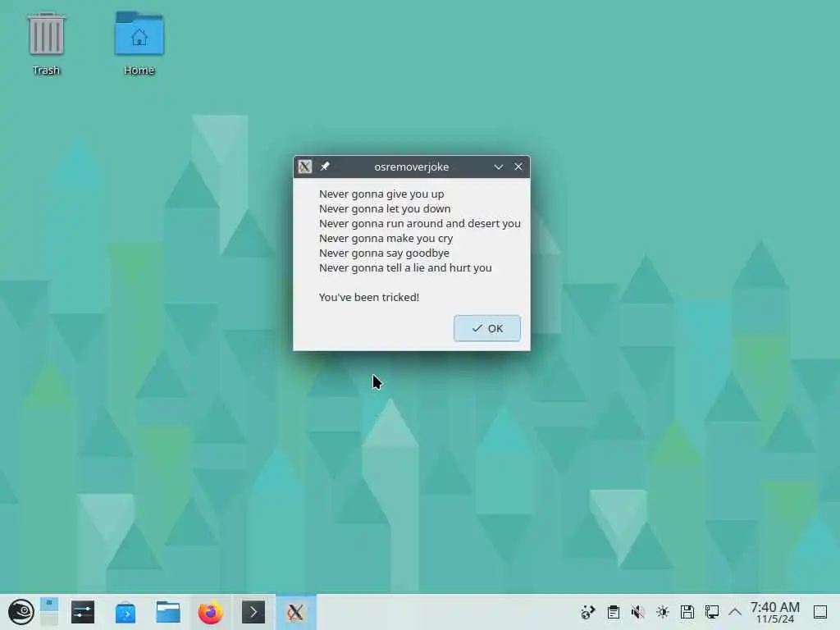Image resolution: width=840 pixels, height=630 pixels.
Task: Open the Trash desktop icon
Action: point(46,44)
